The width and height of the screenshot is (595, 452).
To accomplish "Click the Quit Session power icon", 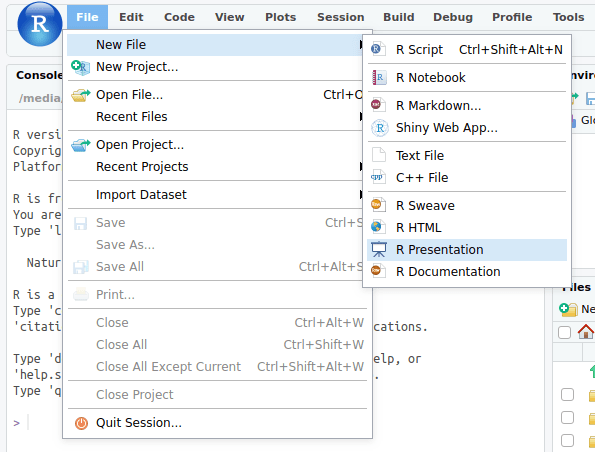I will pyautogui.click(x=81, y=423).
